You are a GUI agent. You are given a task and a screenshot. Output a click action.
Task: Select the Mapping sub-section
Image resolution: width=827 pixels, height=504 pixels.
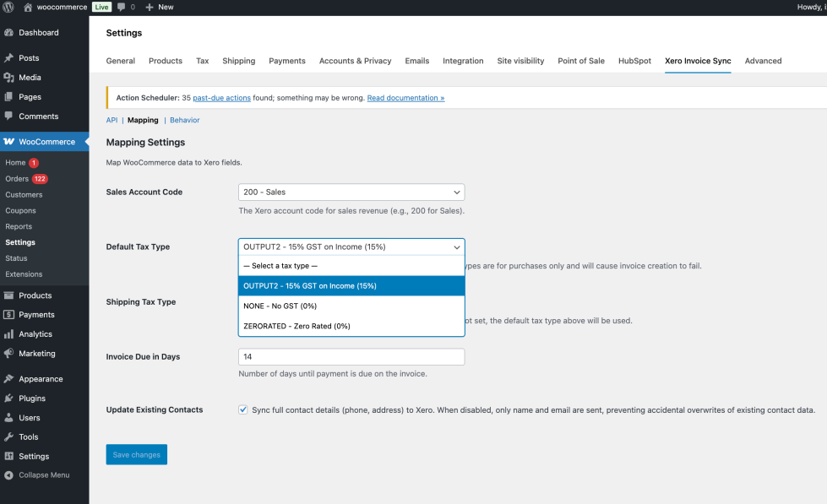point(143,120)
